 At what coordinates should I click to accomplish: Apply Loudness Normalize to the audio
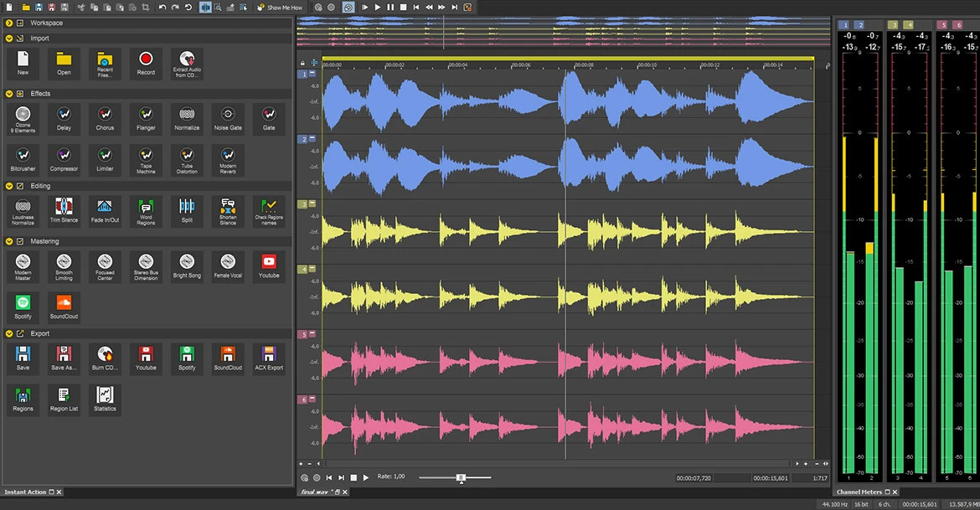(23, 210)
